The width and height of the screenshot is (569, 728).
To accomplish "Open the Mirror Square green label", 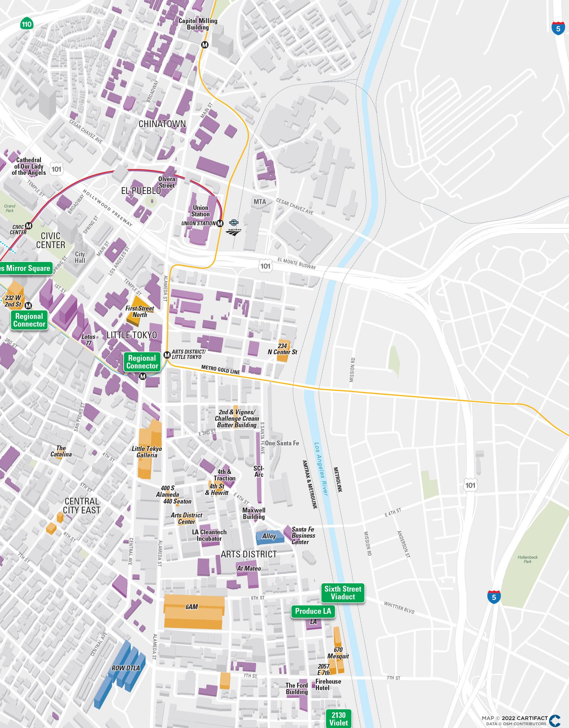I will pyautogui.click(x=26, y=268).
